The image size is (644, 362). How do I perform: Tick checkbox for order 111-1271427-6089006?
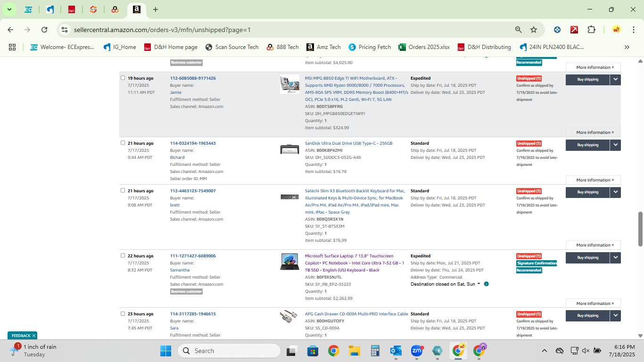(123, 255)
